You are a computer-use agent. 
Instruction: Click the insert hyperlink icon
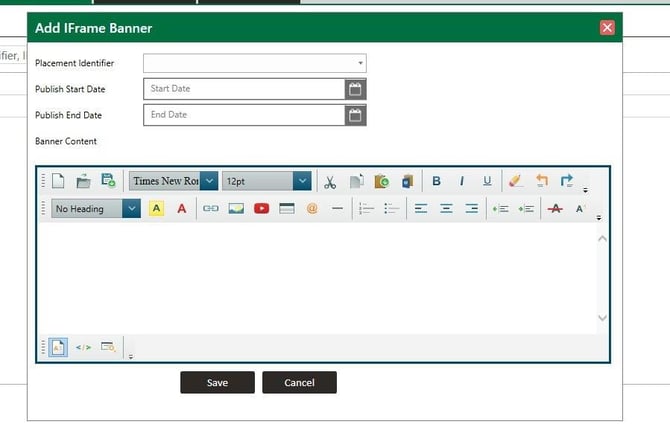click(x=210, y=209)
